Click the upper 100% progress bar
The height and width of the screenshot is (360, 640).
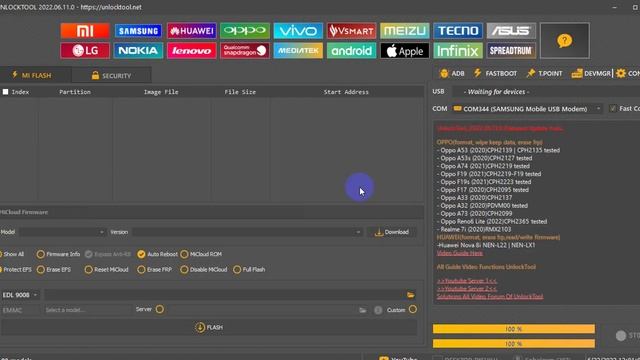click(513, 329)
